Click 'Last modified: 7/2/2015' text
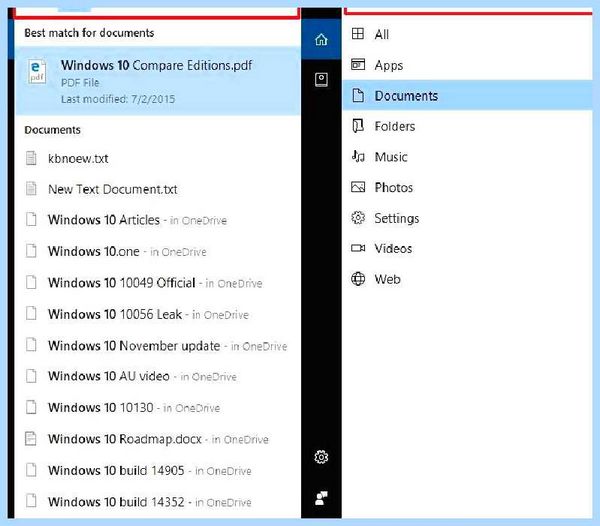This screenshot has width=600, height=526. [118, 99]
